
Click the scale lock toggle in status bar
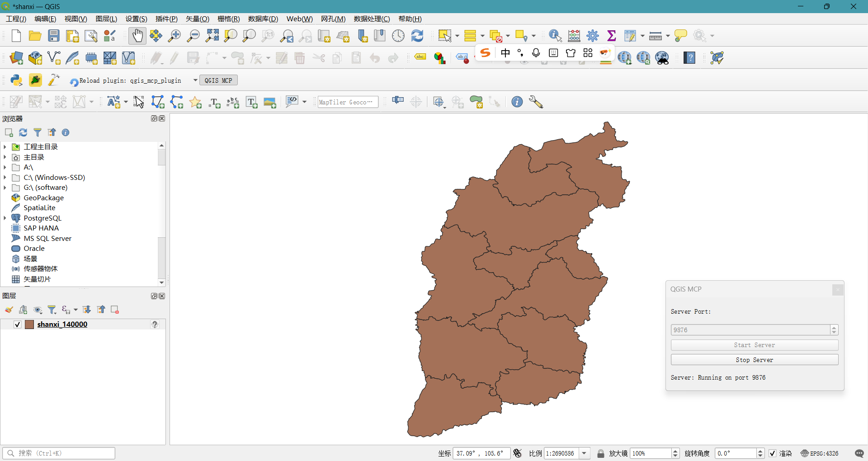600,453
